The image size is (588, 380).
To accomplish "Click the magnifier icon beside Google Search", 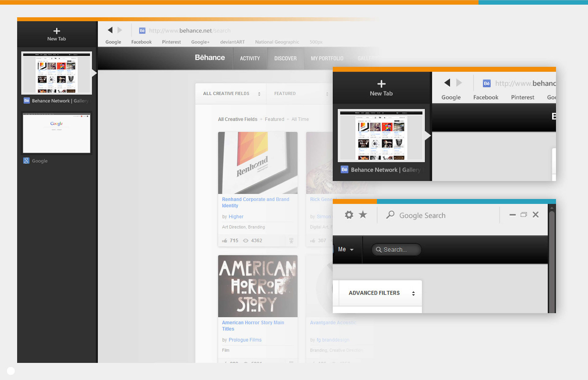I will pyautogui.click(x=390, y=215).
